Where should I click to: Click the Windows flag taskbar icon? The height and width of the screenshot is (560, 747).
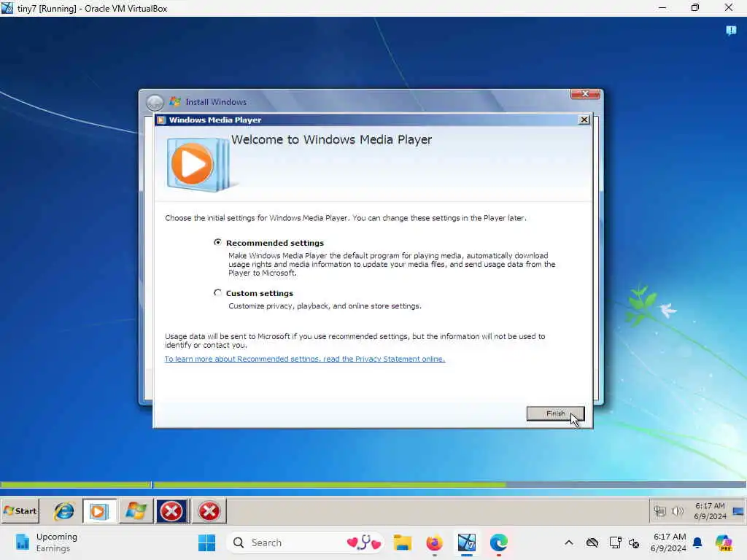pos(135,511)
